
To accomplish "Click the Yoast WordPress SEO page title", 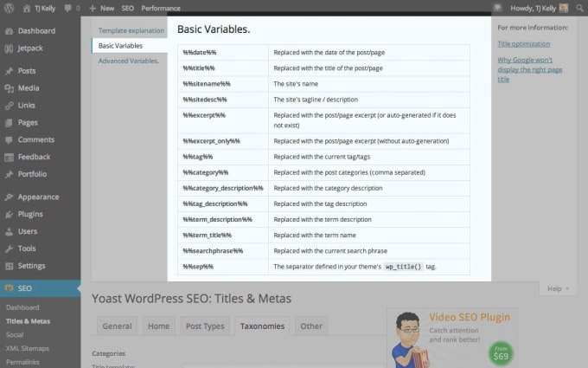I will pos(192,299).
